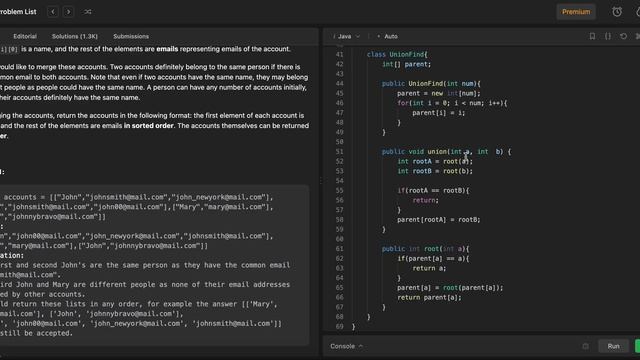Click 'parent[a] = root(parent[a]);' line
This screenshot has width=640, height=360.
tap(450, 288)
